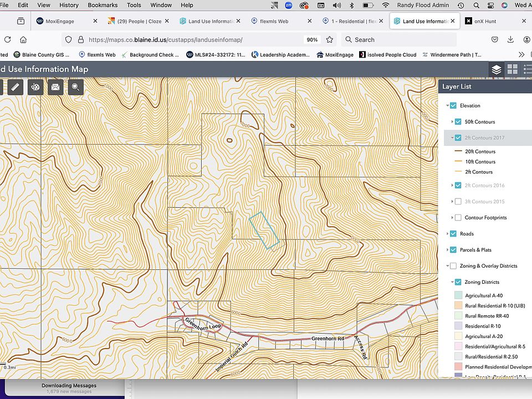532x399 pixels.
Task: Collapse the Elevation layer group
Action: tap(447, 105)
